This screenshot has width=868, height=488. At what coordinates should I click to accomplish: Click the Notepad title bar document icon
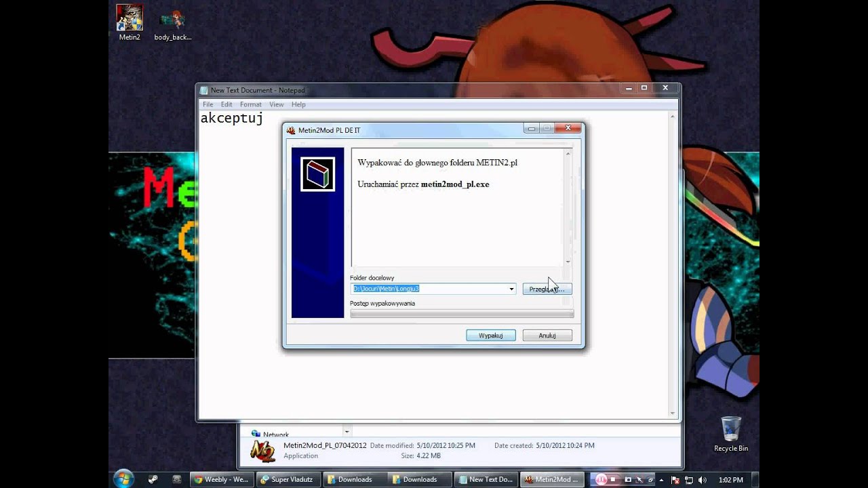click(204, 90)
